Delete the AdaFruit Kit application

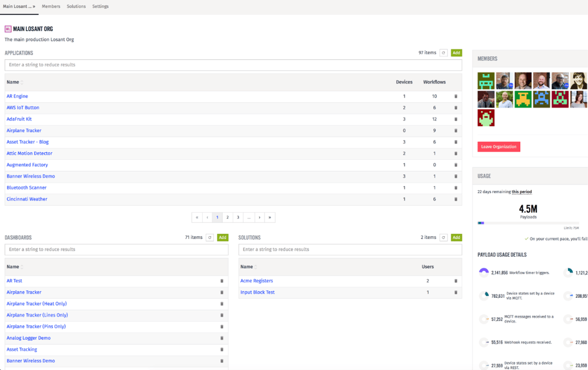point(456,119)
